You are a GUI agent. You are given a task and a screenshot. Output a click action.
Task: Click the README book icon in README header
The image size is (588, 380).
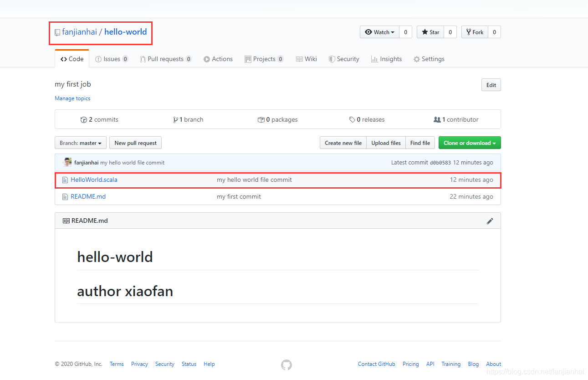(x=66, y=221)
